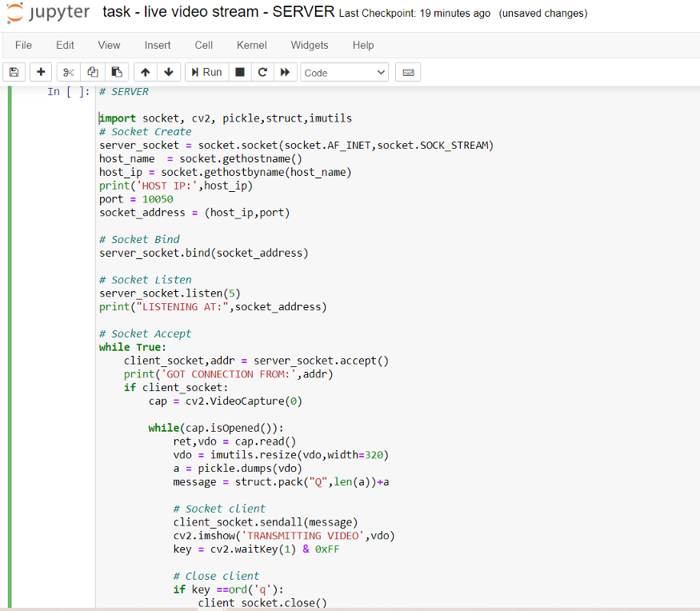Cut the selected cell with scissors icon
Screen dimensions: 700x611
coord(67,71)
